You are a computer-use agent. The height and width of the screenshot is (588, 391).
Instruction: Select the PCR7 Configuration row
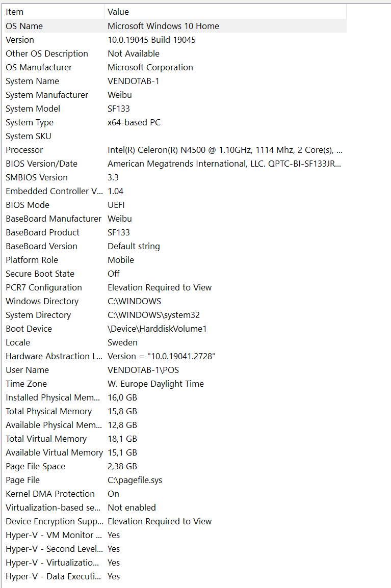tap(44, 287)
